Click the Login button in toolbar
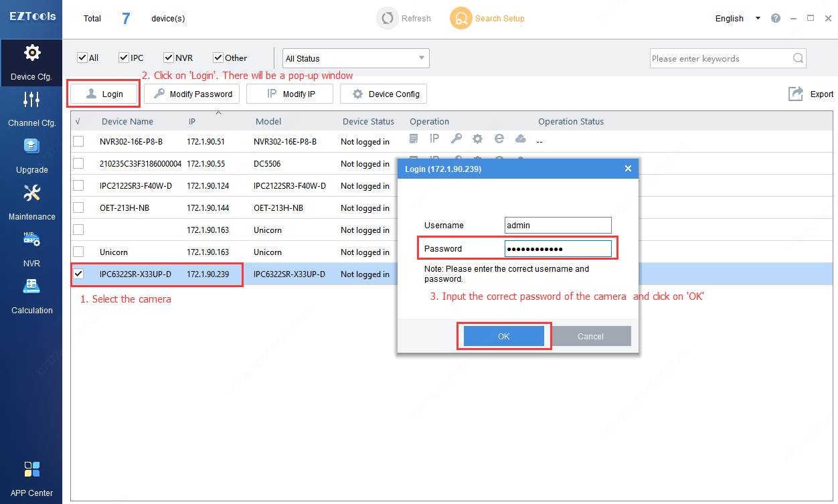The image size is (838, 504). (x=104, y=94)
